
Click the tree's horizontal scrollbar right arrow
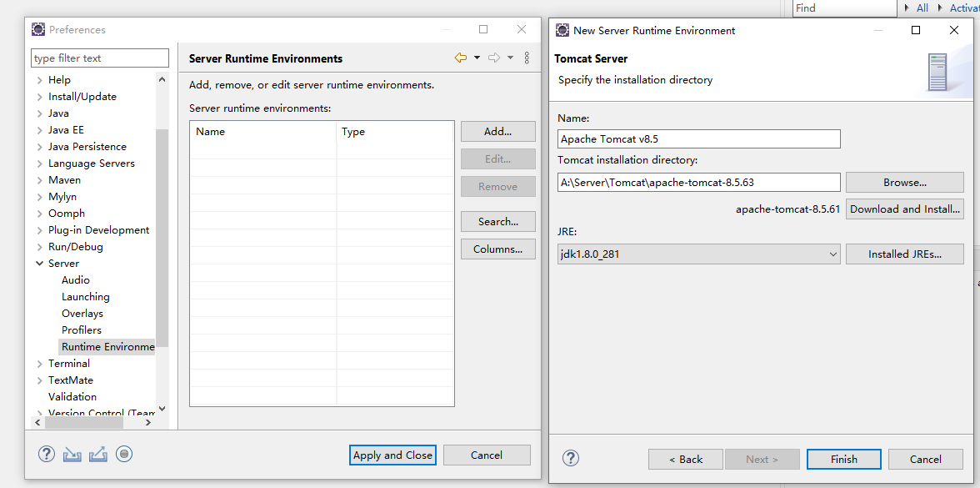click(148, 423)
